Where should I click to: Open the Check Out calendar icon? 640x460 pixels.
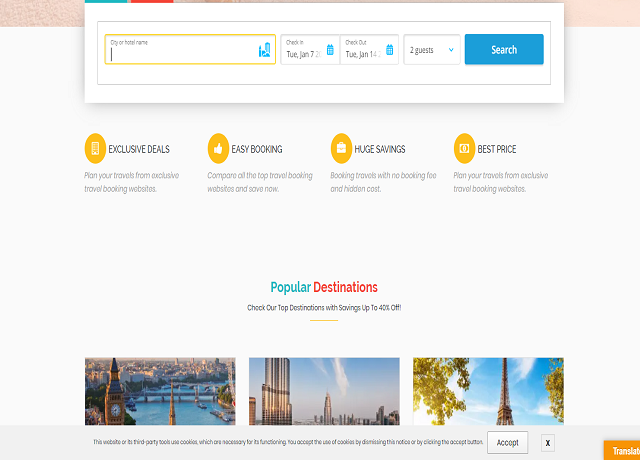pos(390,49)
